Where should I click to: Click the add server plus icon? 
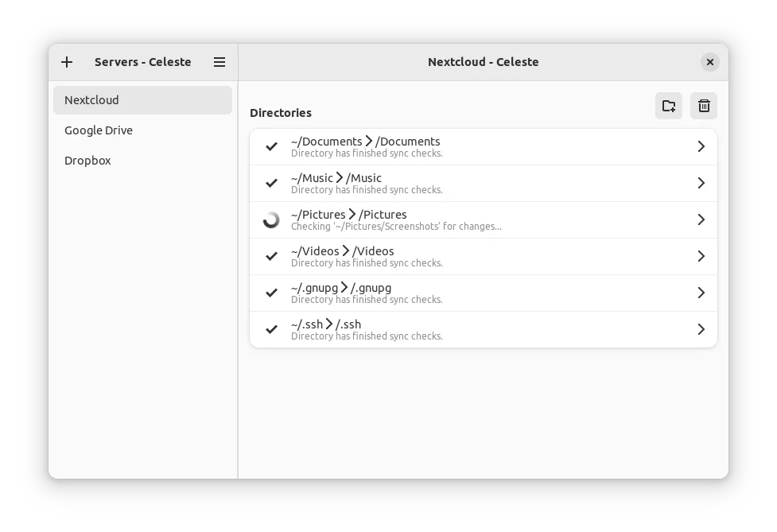pyautogui.click(x=67, y=62)
